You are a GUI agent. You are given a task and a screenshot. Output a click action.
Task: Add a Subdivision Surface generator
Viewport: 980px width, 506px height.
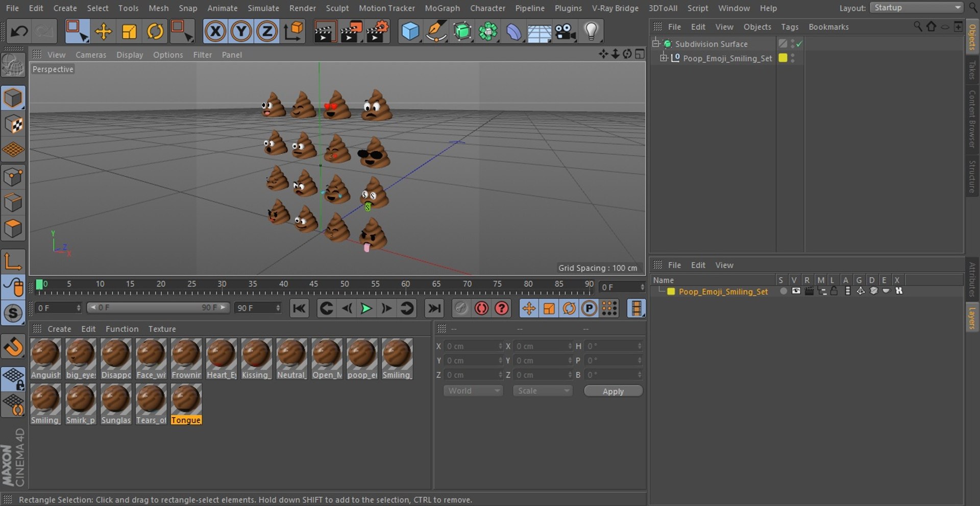pyautogui.click(x=462, y=32)
